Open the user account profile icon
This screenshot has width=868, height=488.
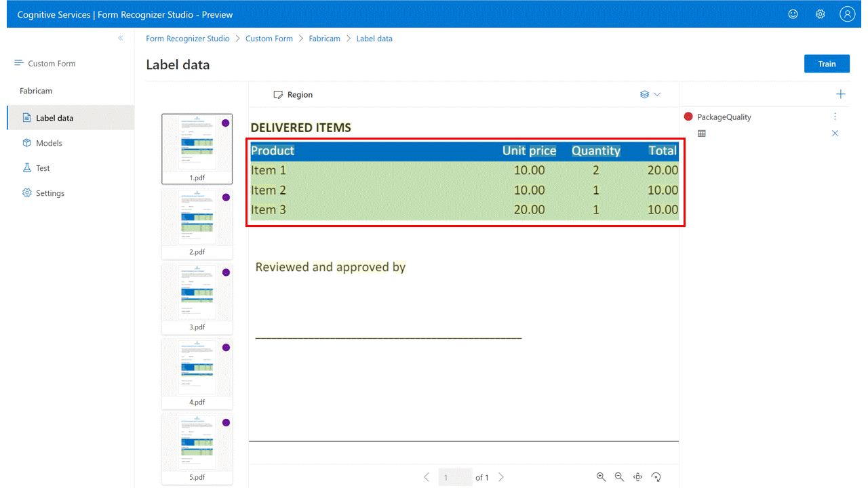tap(847, 14)
